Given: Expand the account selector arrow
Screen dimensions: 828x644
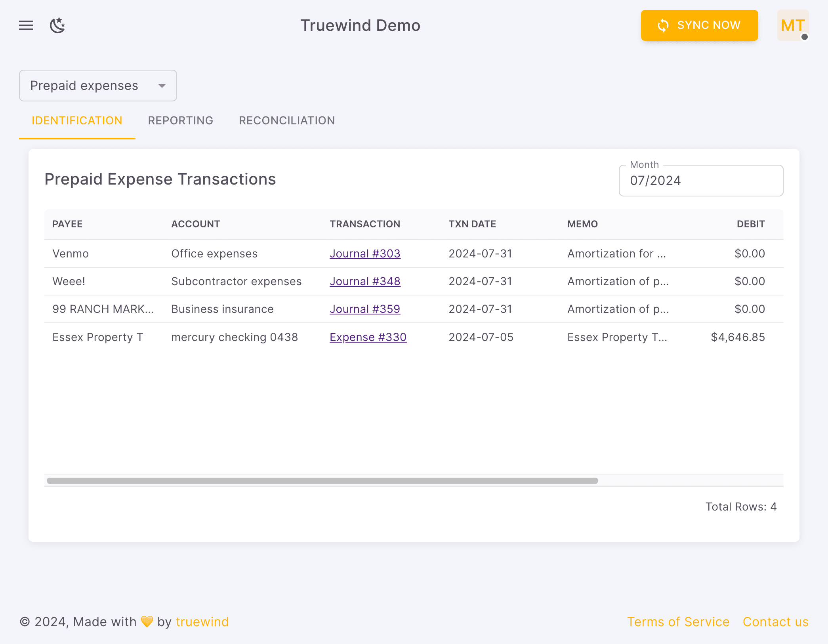Looking at the screenshot, I should pyautogui.click(x=162, y=86).
